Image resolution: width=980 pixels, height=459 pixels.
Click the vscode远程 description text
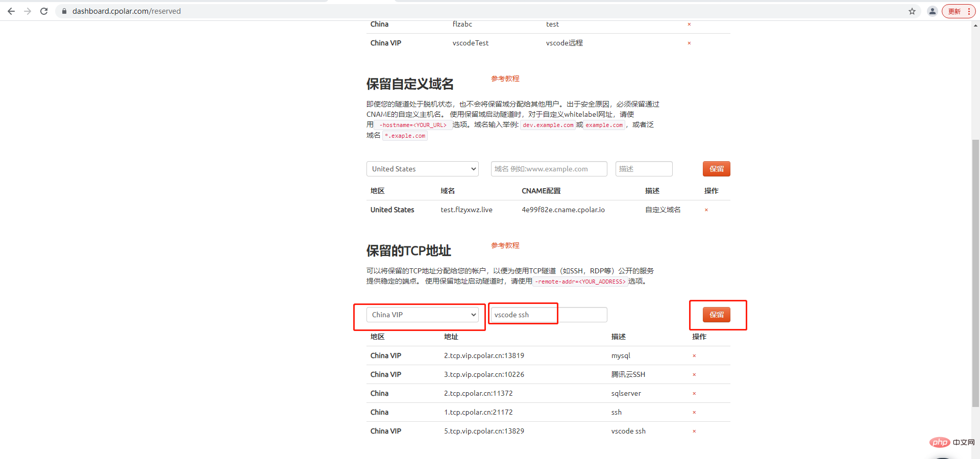565,43
